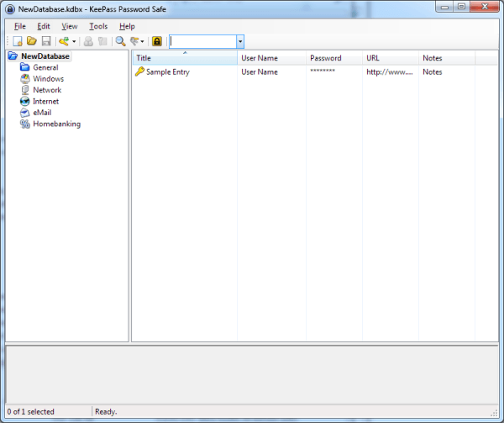
Task: Click the New Database toolbar icon
Action: (x=18, y=41)
